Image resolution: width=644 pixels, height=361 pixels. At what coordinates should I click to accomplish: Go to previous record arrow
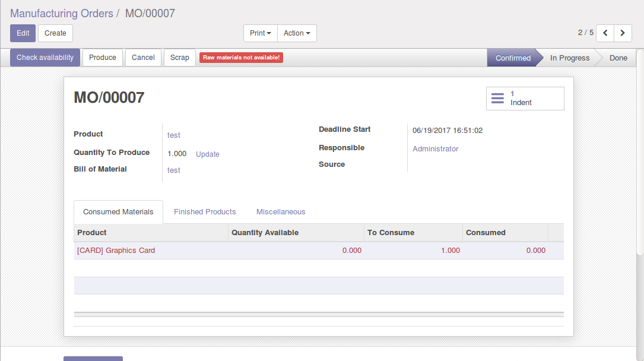pyautogui.click(x=605, y=33)
